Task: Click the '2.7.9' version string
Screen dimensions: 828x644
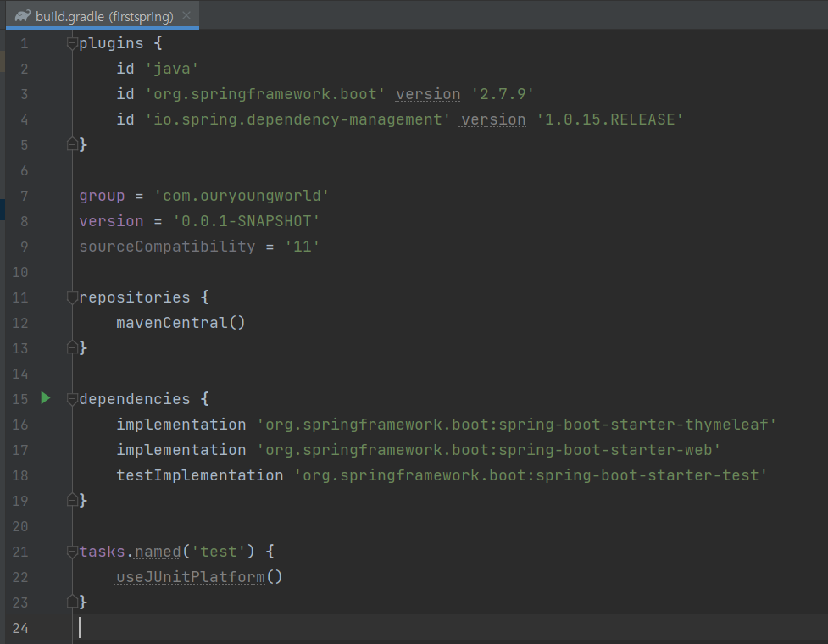Action: [x=503, y=95]
